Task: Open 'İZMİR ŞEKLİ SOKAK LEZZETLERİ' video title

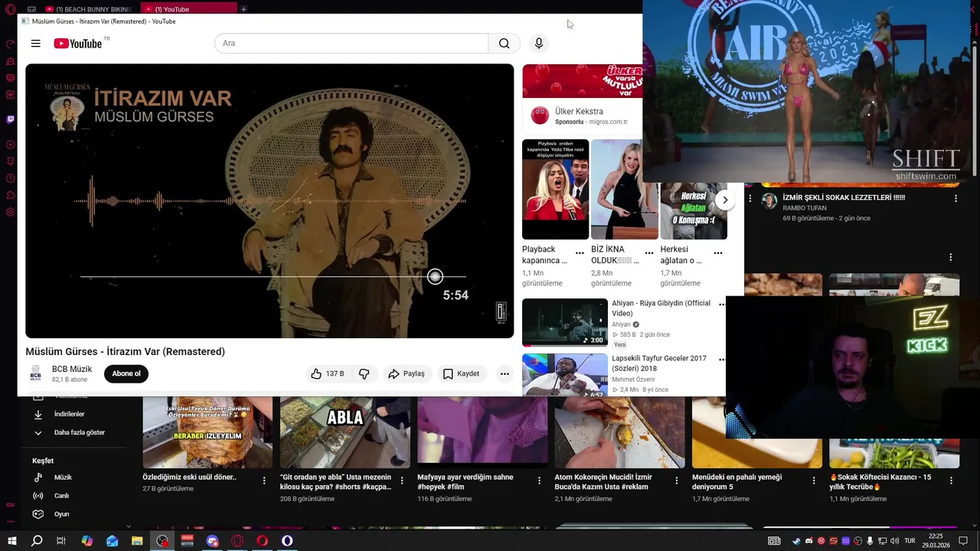Action: point(844,197)
